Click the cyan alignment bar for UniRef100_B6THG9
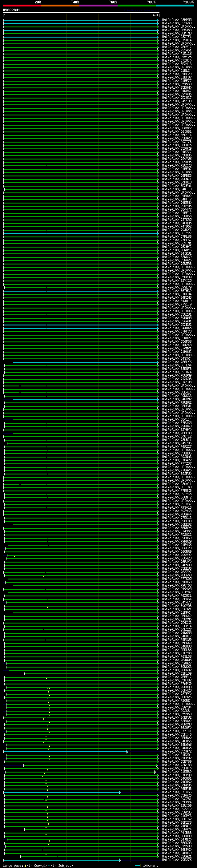197x868 pixels. (x=81, y=291)
